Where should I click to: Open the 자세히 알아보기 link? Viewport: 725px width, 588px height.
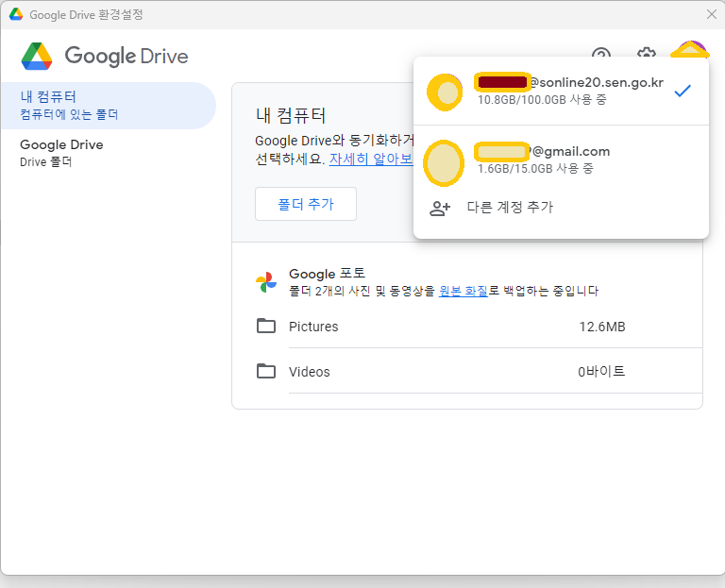371,159
